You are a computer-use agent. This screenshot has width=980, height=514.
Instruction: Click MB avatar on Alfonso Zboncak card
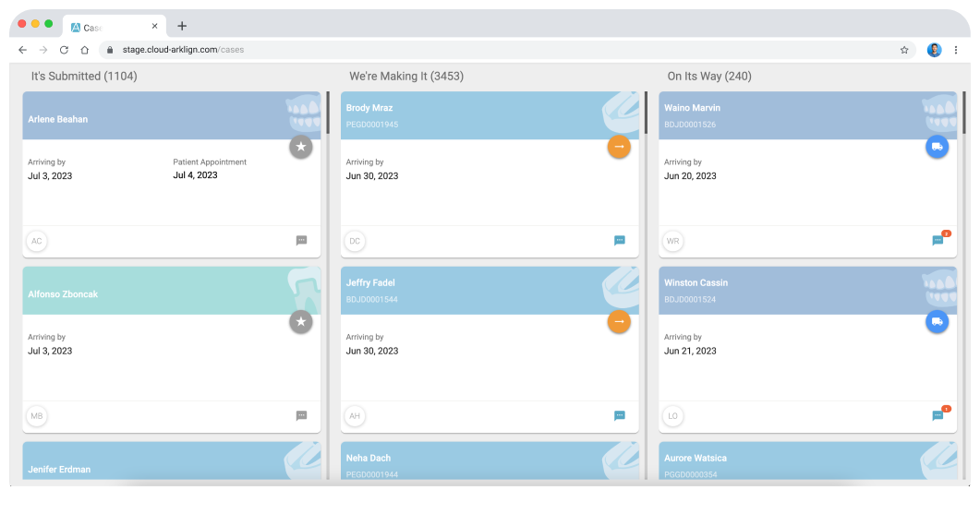click(37, 416)
